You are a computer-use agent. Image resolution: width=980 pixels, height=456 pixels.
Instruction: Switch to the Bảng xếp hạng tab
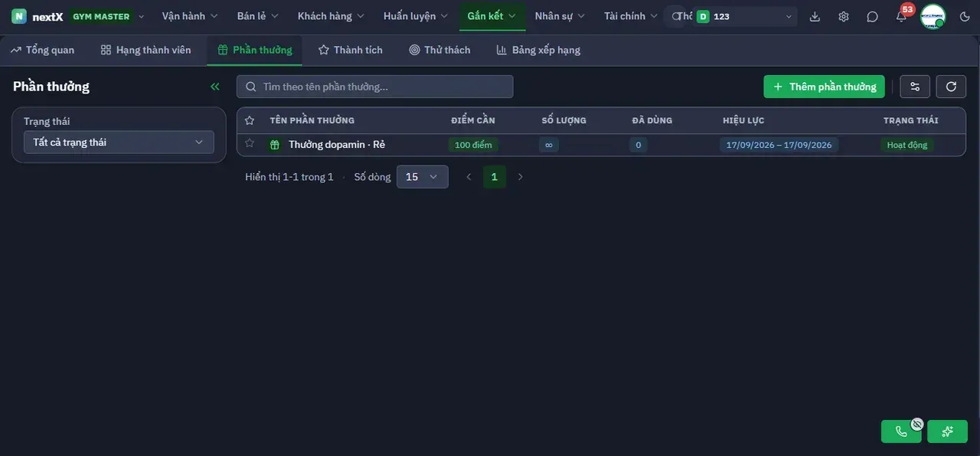(x=538, y=50)
